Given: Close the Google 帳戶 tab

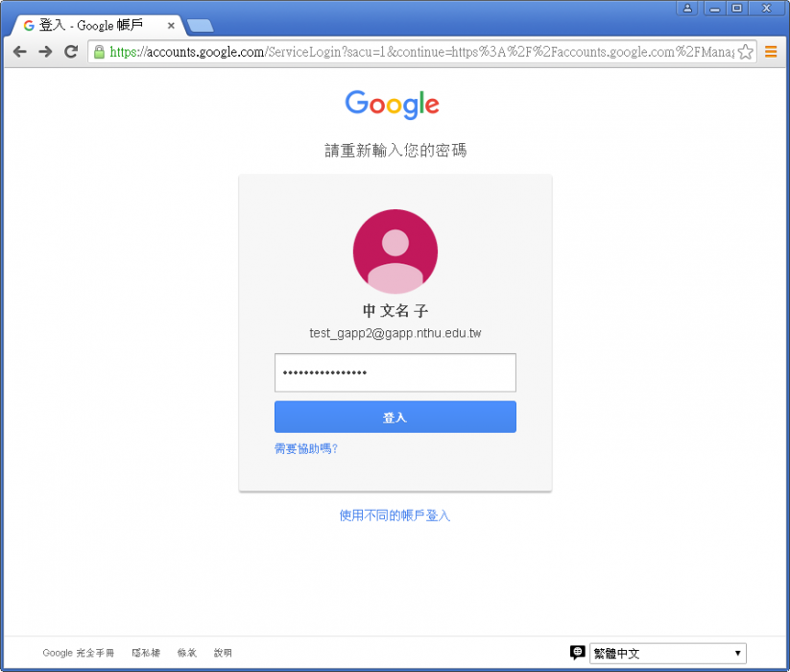Looking at the screenshot, I should [171, 25].
